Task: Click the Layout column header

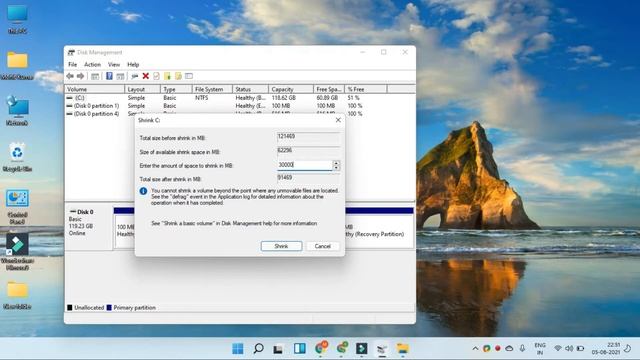Action: tap(142, 89)
